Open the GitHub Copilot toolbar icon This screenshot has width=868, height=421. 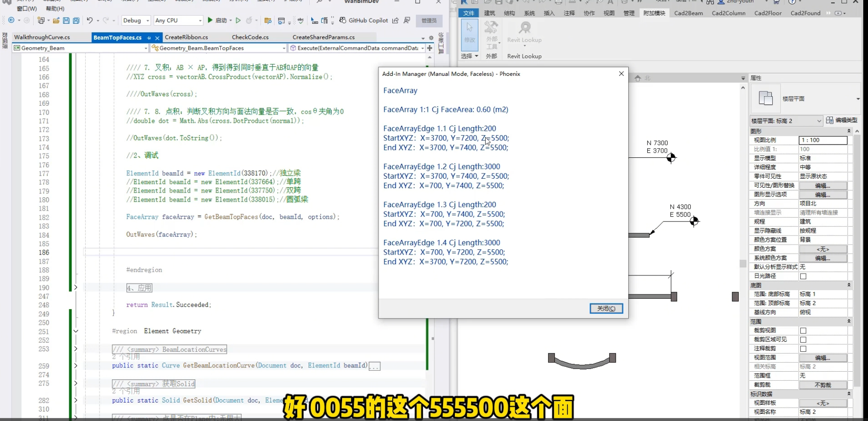point(343,20)
